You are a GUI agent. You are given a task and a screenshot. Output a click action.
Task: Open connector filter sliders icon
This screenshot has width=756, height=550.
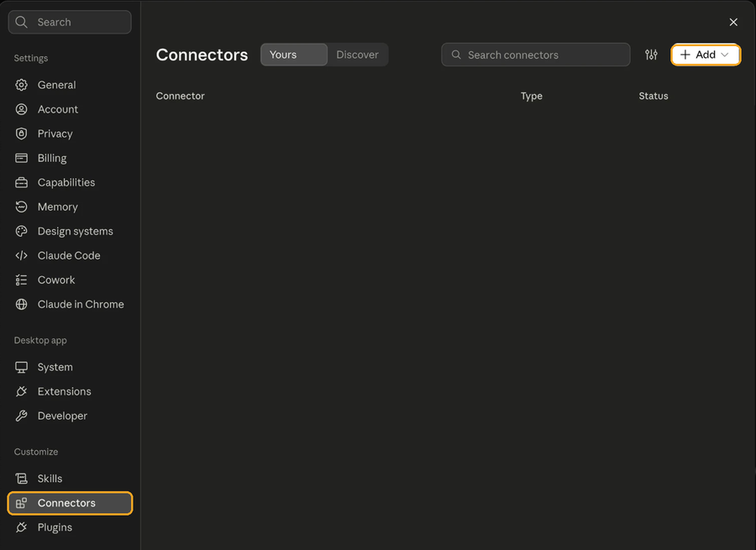click(x=651, y=55)
